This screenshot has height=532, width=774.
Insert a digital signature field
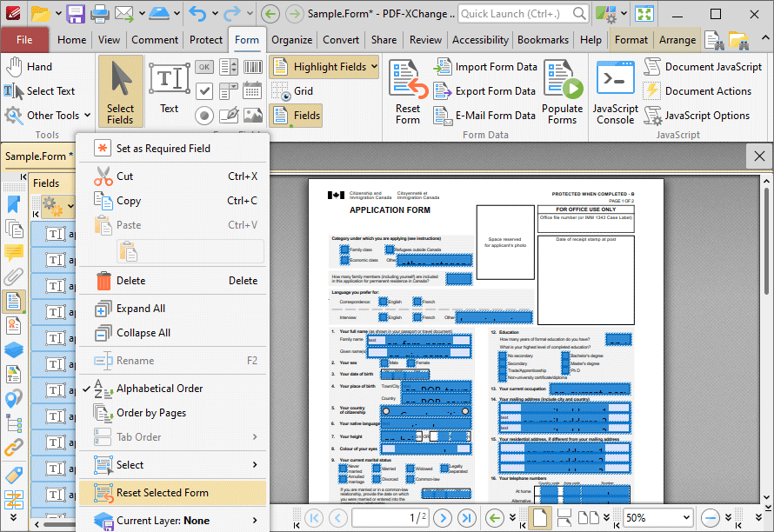(229, 116)
